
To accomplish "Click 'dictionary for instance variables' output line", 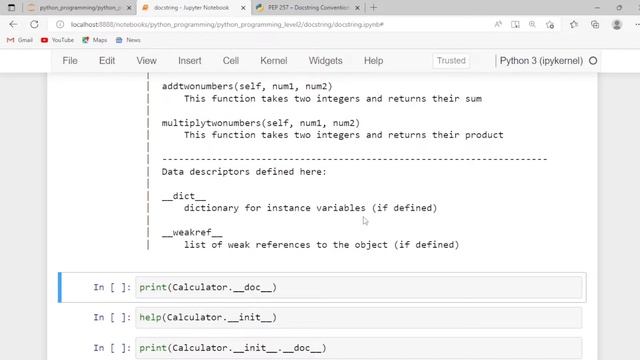I will pos(310,208).
